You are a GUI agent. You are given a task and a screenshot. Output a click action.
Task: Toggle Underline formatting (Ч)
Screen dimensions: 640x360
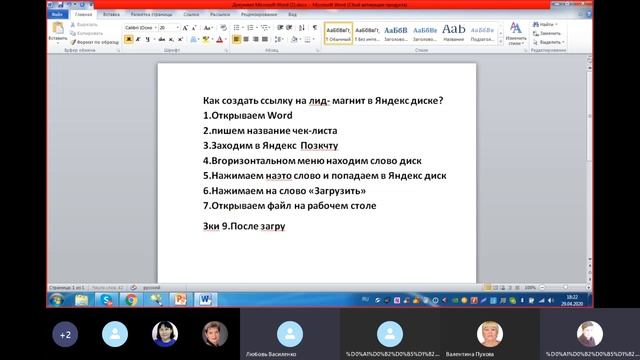pos(147,40)
